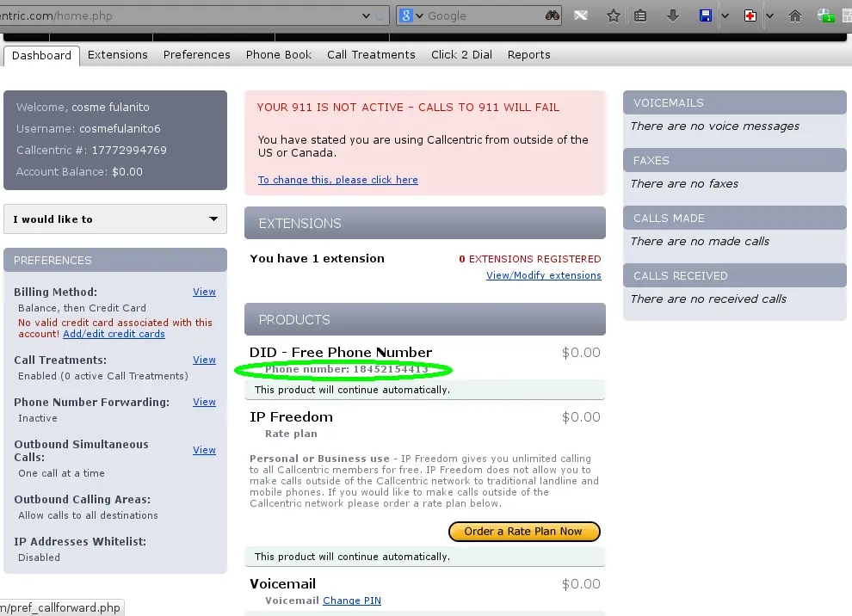852x616 pixels.
Task: Open the downloads arrow icon
Action: pyautogui.click(x=673, y=15)
